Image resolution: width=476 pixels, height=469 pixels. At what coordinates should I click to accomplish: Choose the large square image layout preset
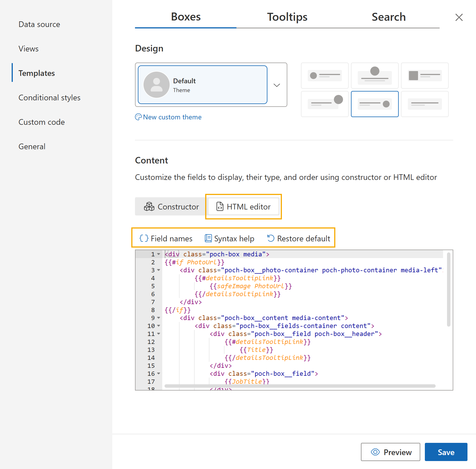425,76
